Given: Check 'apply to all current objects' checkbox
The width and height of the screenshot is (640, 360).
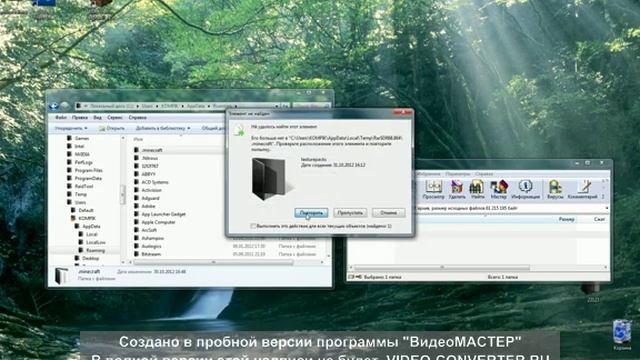Looking at the screenshot, I should coord(253,226).
